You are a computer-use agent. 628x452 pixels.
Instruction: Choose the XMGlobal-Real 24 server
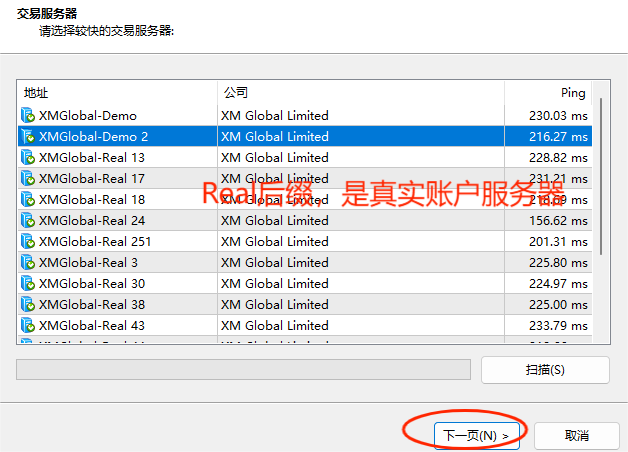click(x=92, y=220)
